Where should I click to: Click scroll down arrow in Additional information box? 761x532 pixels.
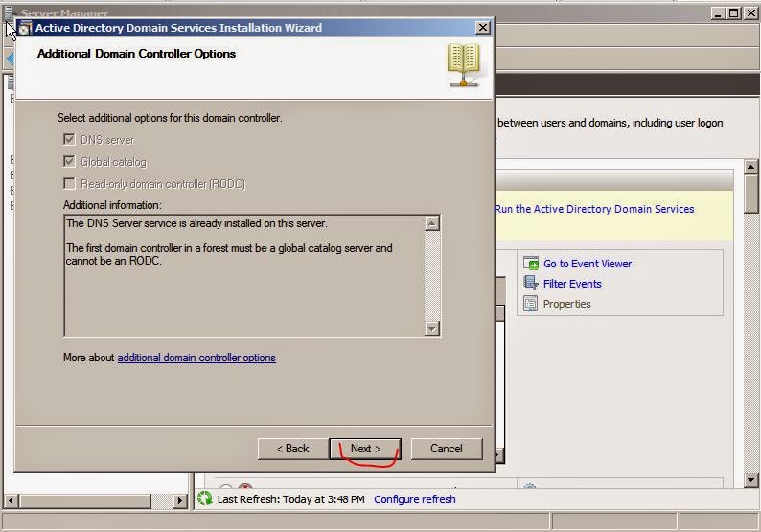432,329
